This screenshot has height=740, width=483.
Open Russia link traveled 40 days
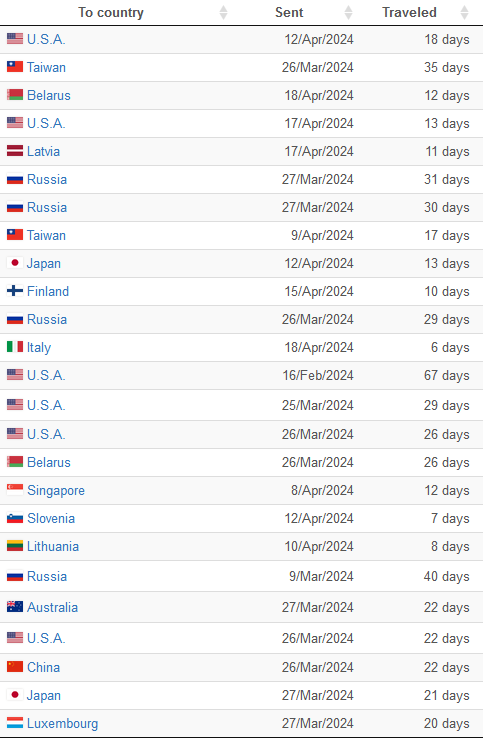pyautogui.click(x=47, y=576)
